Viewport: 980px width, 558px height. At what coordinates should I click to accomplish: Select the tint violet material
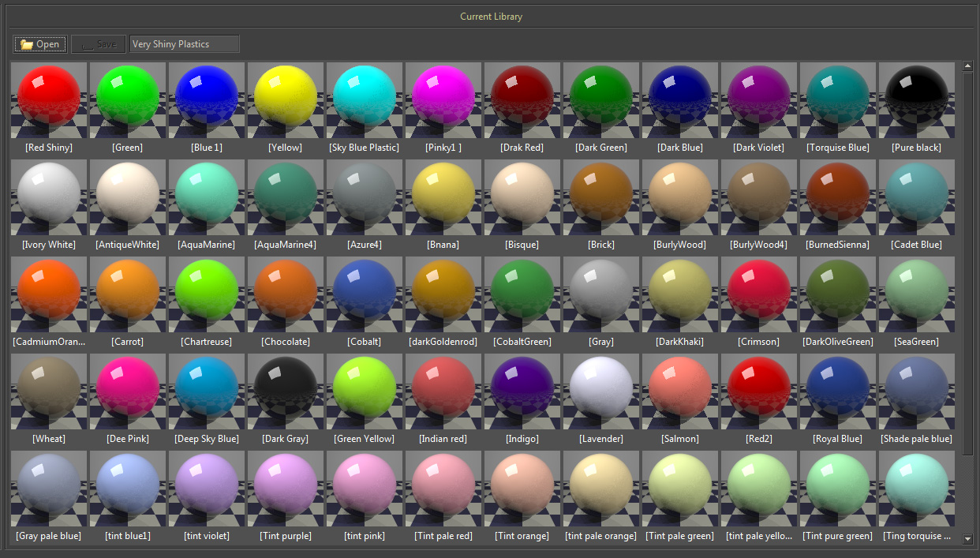pos(207,489)
